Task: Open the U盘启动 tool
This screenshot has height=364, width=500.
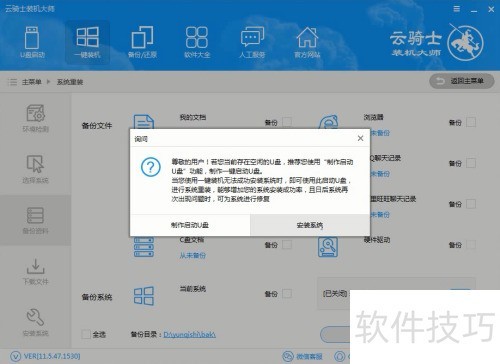Action: pos(32,42)
